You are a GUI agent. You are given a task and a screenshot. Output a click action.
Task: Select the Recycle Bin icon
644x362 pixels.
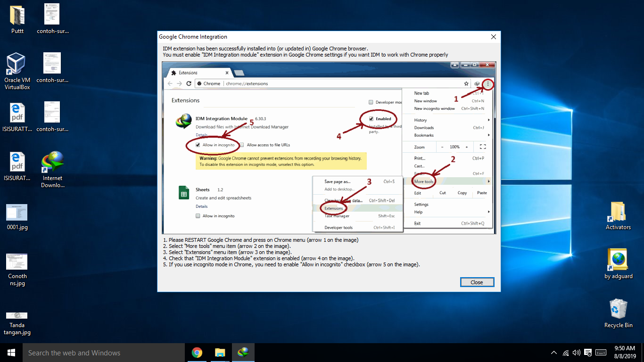tap(618, 313)
